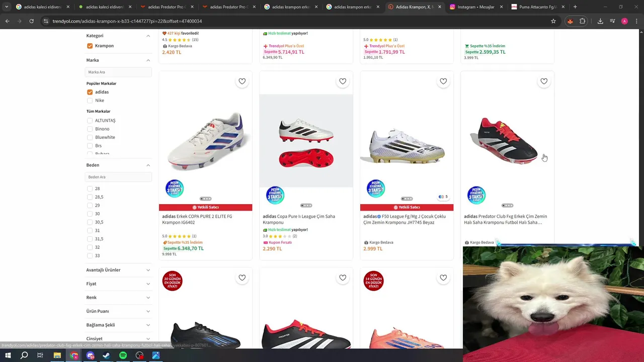Click Yetkili Satıcı banner on F50 League card
Viewport: 644px width, 362px height.
[407, 207]
